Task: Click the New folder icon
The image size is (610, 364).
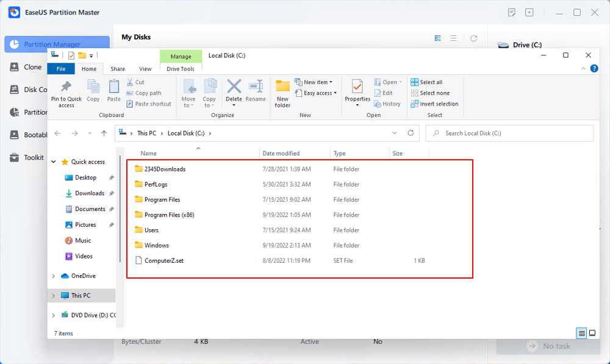Action: [x=282, y=87]
